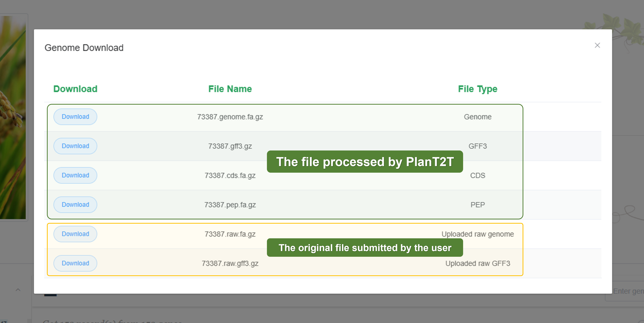Click 'The original file submitted by the user' label
644x323 pixels.
[365, 247]
